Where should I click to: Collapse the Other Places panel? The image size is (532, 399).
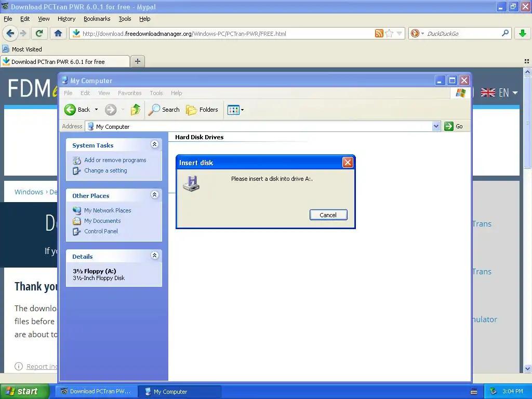pyautogui.click(x=154, y=195)
